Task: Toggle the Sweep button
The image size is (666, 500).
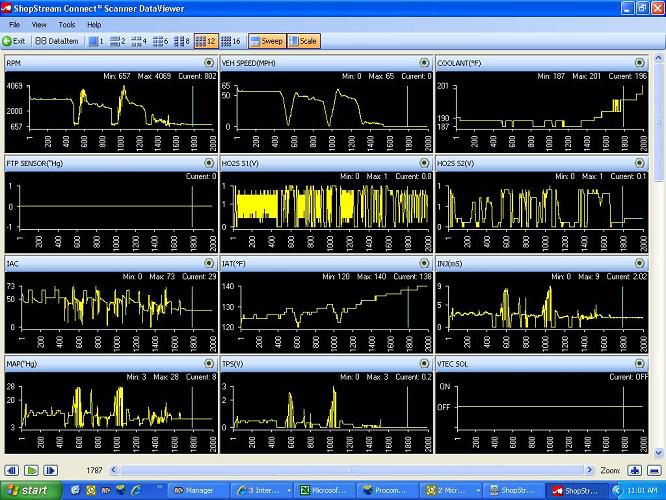Action: 267,41
